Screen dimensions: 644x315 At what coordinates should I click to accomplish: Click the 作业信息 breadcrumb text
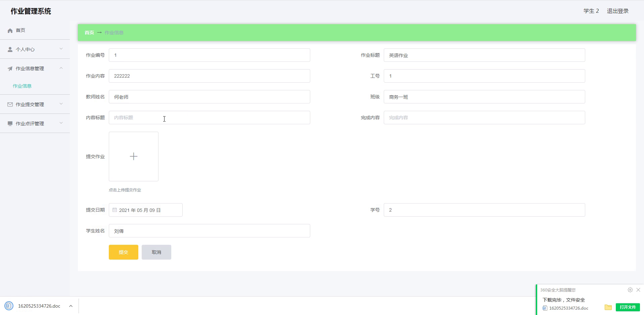click(114, 33)
